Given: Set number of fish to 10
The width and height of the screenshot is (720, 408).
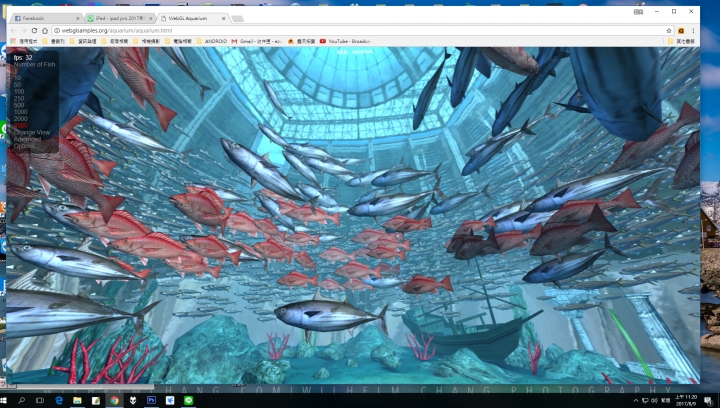Looking at the screenshot, I should pyautogui.click(x=17, y=78).
